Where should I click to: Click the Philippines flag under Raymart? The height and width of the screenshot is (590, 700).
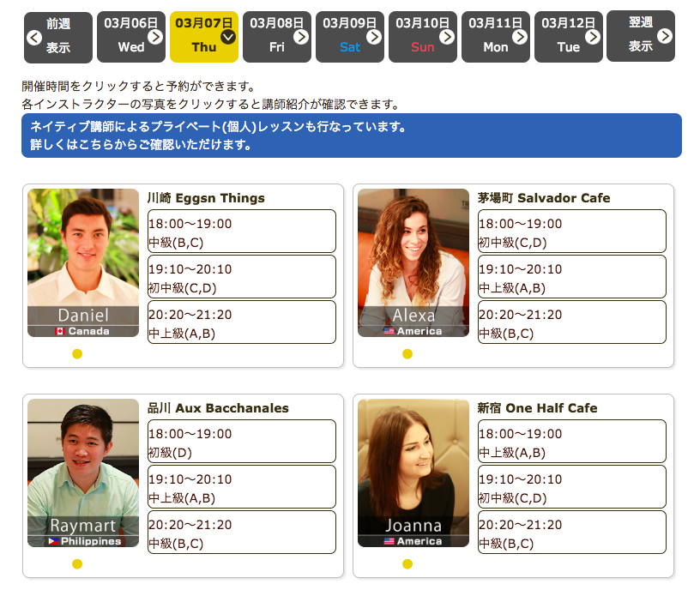click(53, 541)
